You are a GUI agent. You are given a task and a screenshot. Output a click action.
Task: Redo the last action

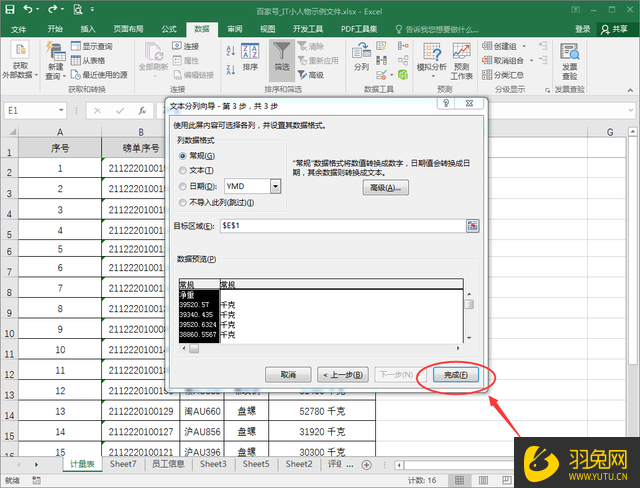click(x=53, y=9)
